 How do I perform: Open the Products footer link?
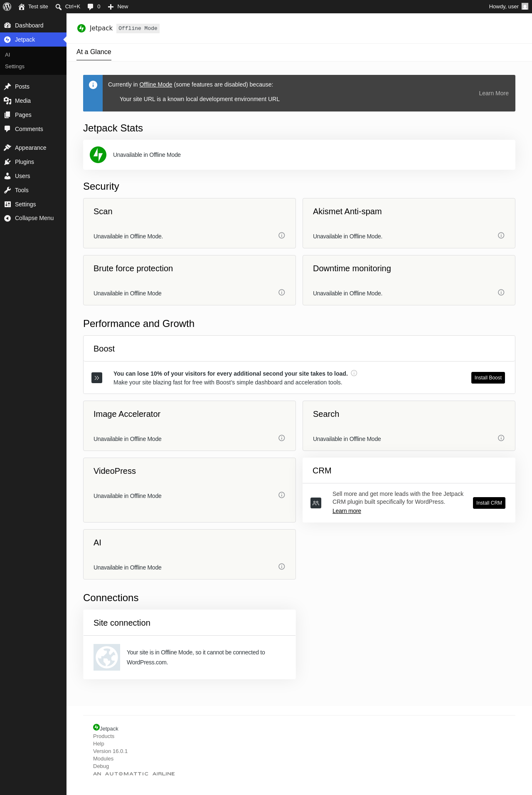click(x=103, y=736)
